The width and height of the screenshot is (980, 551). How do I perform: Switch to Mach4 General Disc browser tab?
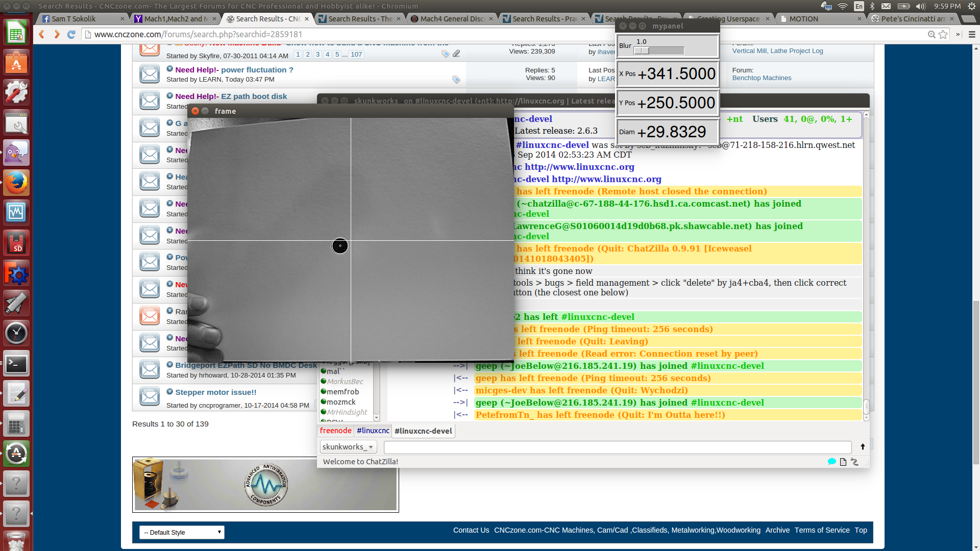(451, 19)
